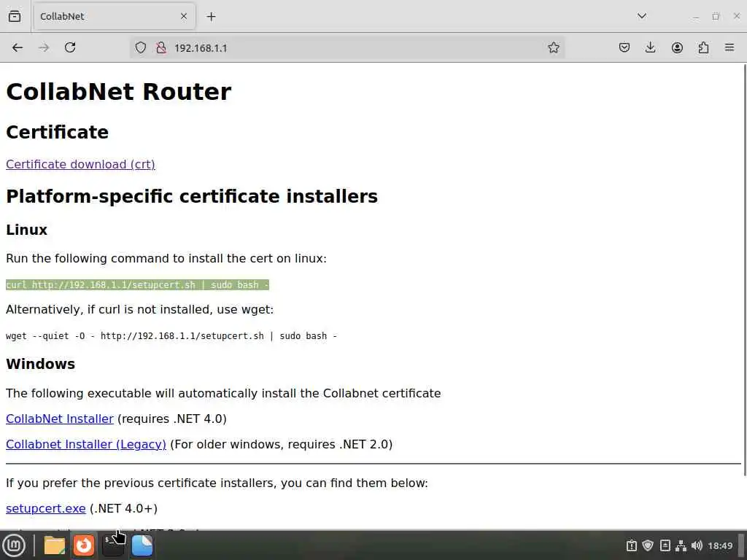Close the CollabNet tab
747x560 pixels.
tap(184, 16)
